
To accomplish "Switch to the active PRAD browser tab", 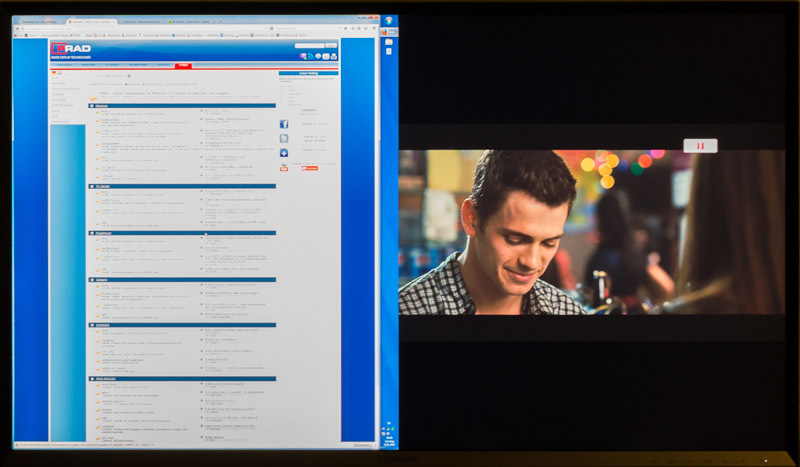I will click(92, 22).
